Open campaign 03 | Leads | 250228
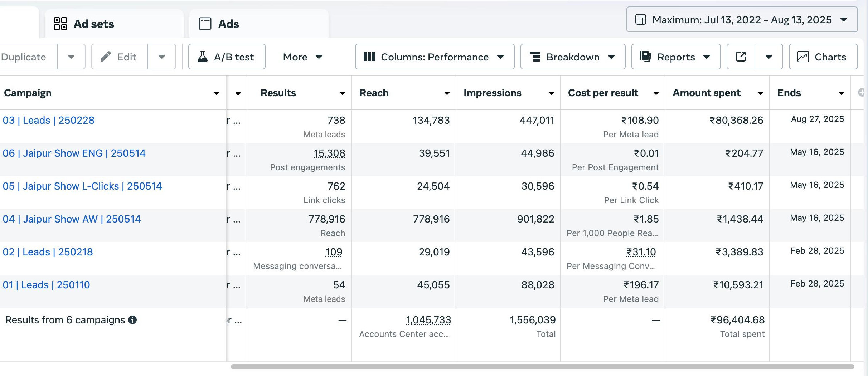This screenshot has width=868, height=376. pyautogui.click(x=49, y=120)
